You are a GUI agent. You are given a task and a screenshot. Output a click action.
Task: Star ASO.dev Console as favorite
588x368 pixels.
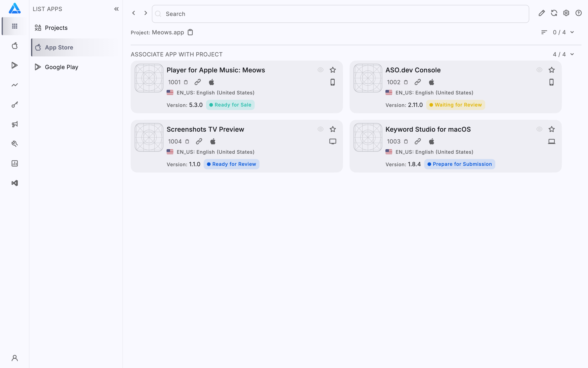pyautogui.click(x=551, y=70)
